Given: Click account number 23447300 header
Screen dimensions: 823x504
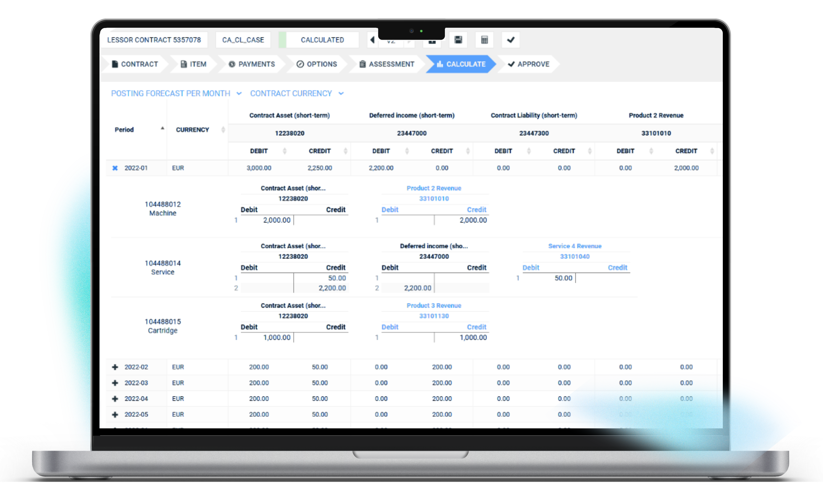Looking at the screenshot, I should click(x=534, y=133).
